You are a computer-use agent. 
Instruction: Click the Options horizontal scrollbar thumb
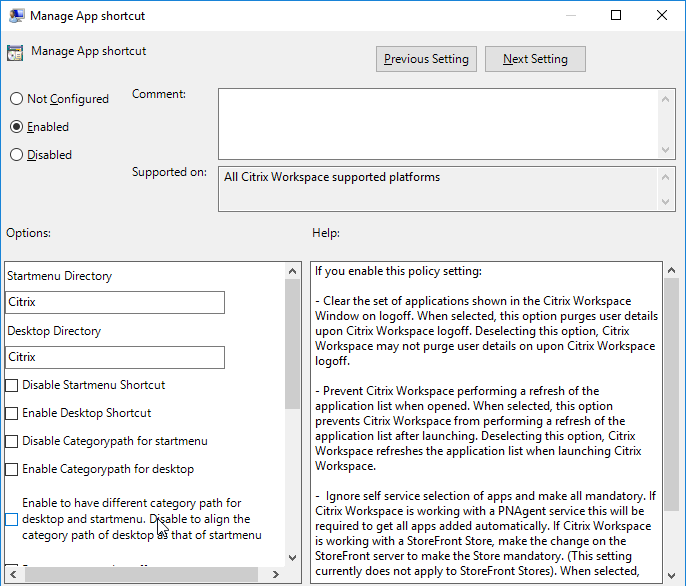(141, 574)
